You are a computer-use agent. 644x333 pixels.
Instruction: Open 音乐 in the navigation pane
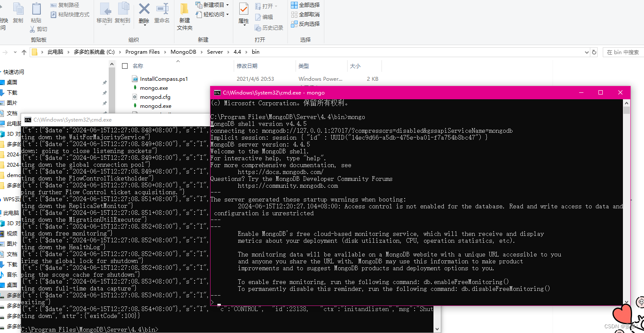pyautogui.click(x=12, y=275)
